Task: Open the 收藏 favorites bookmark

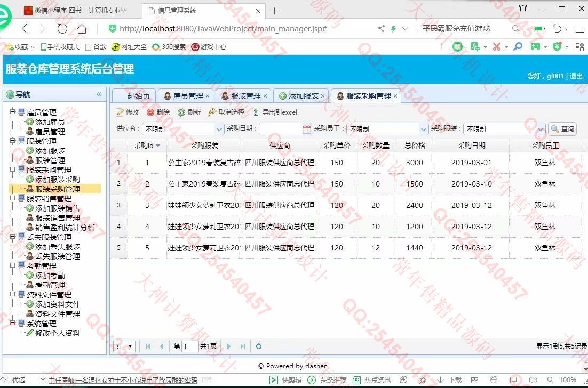Action: click(x=21, y=47)
